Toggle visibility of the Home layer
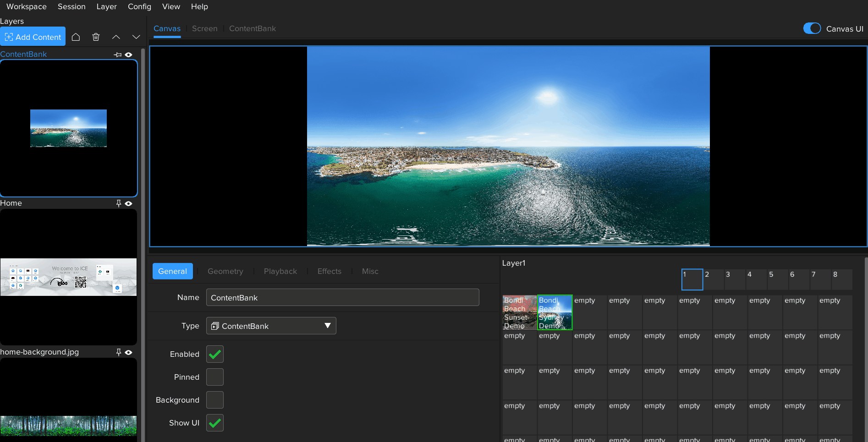Image resolution: width=868 pixels, height=442 pixels. coord(129,203)
